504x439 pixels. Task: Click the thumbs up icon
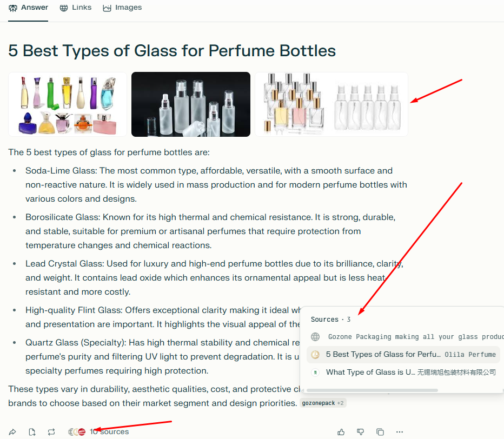click(x=341, y=432)
